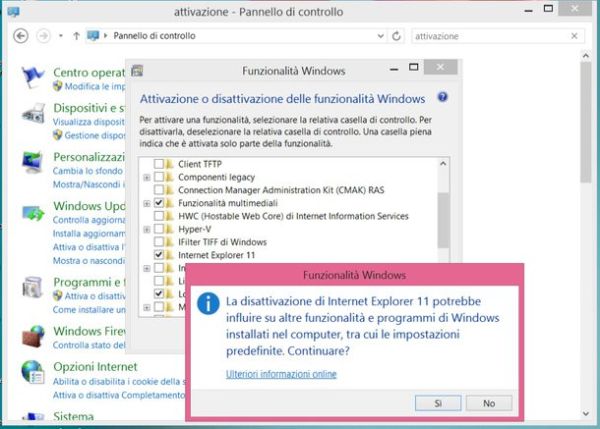This screenshot has width=600, height=429.
Task: Expand the Componenti legacy tree node
Action: point(147,177)
